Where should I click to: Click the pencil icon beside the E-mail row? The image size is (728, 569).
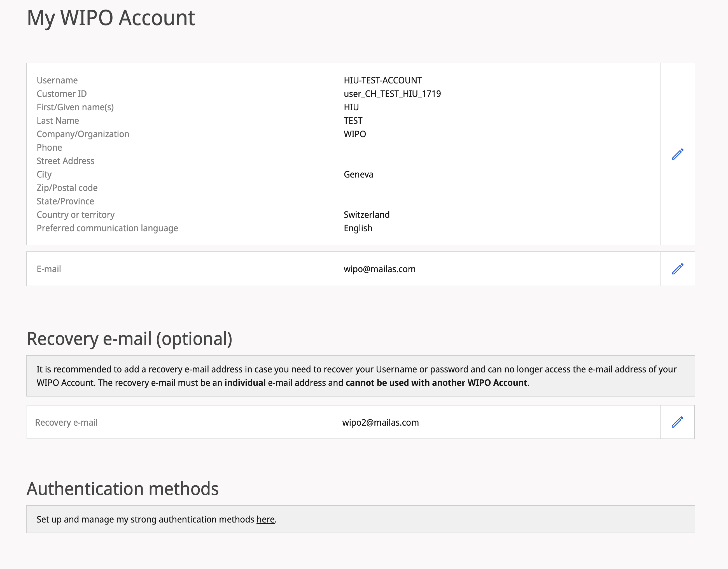pyautogui.click(x=677, y=269)
